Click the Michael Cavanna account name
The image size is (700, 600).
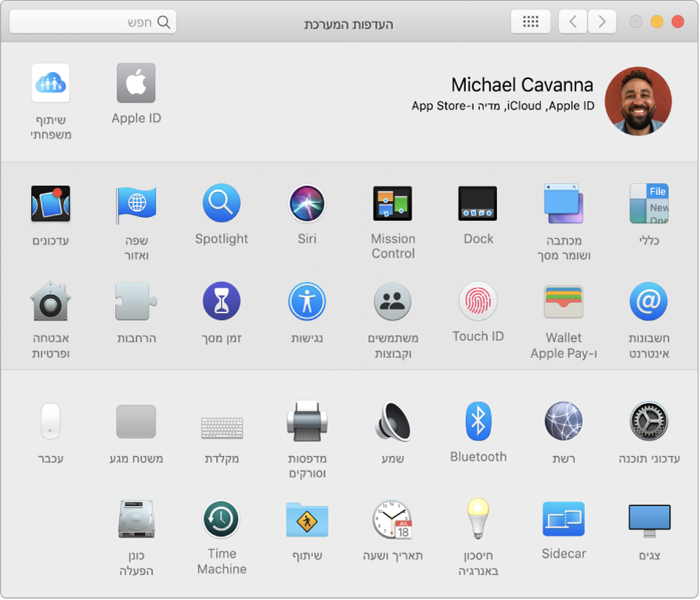[x=522, y=85]
